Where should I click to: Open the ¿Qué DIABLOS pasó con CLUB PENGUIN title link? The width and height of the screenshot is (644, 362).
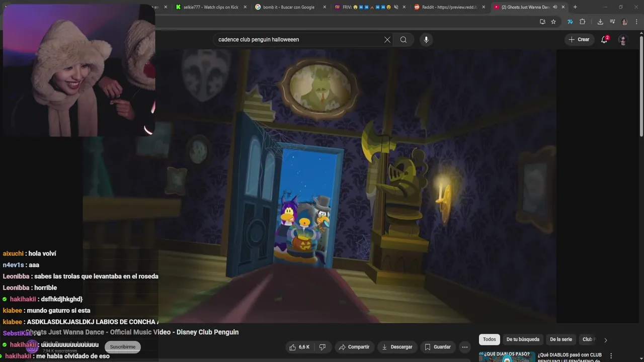pyautogui.click(x=570, y=357)
